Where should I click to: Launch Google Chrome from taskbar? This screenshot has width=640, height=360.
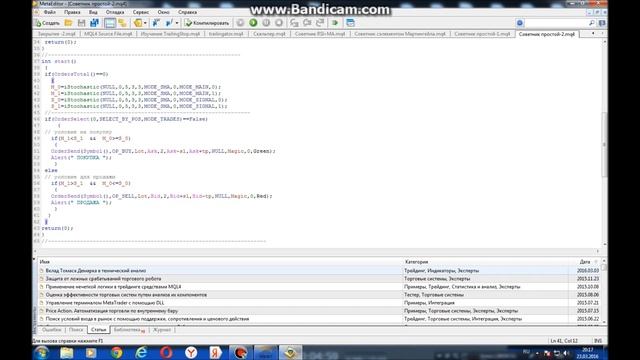[x=117, y=353]
